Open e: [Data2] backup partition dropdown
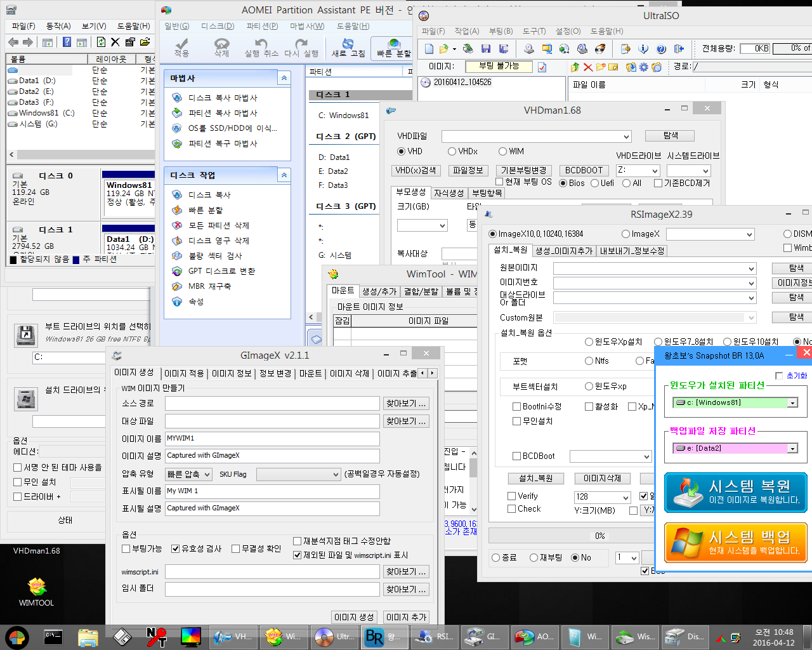Image resolution: width=812 pixels, height=650 pixels. [x=792, y=449]
